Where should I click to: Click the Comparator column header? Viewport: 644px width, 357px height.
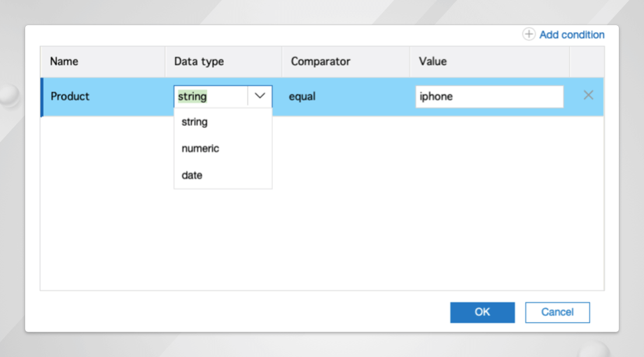pyautogui.click(x=320, y=62)
